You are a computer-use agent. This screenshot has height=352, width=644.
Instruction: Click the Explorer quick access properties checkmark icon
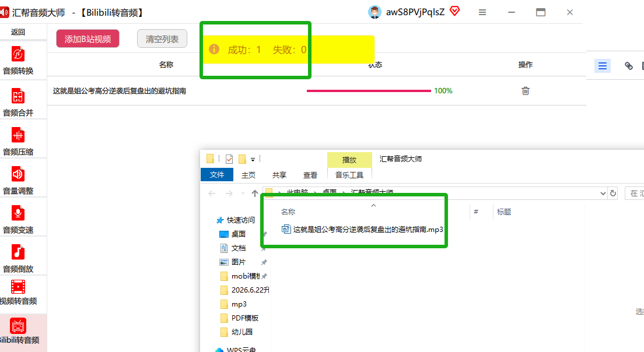[229, 159]
